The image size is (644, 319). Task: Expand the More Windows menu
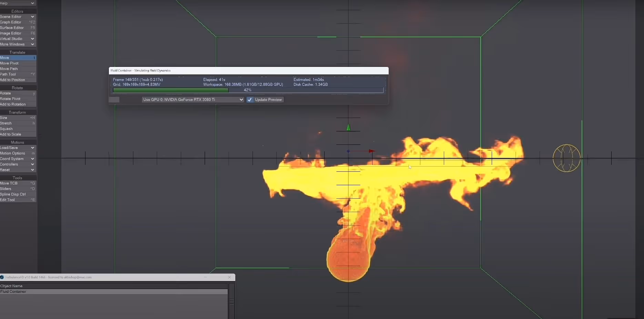(17, 44)
